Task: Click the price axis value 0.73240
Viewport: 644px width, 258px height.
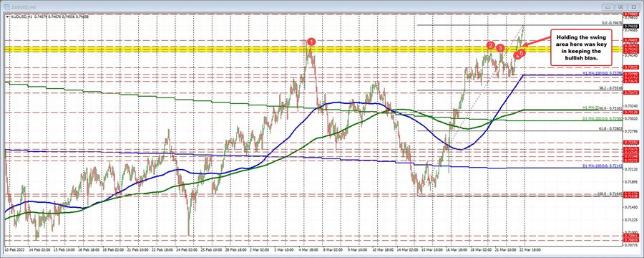Action: (631, 106)
